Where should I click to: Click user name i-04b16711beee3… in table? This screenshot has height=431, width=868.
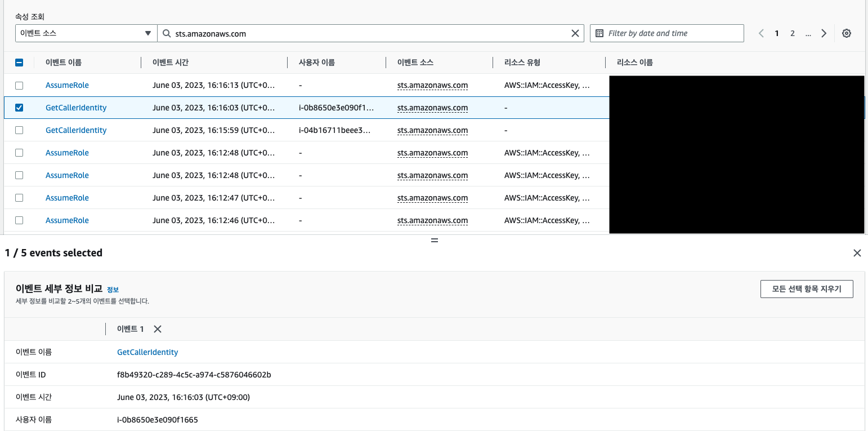(x=335, y=130)
